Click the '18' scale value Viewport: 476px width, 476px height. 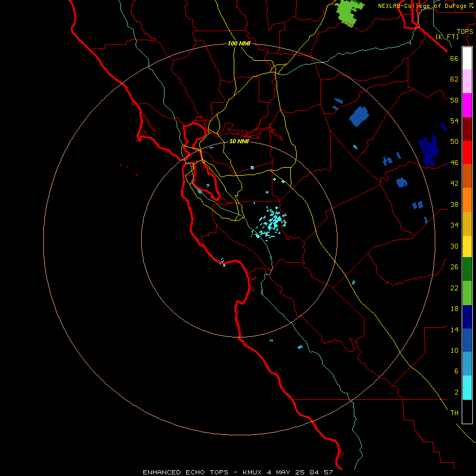click(x=454, y=309)
